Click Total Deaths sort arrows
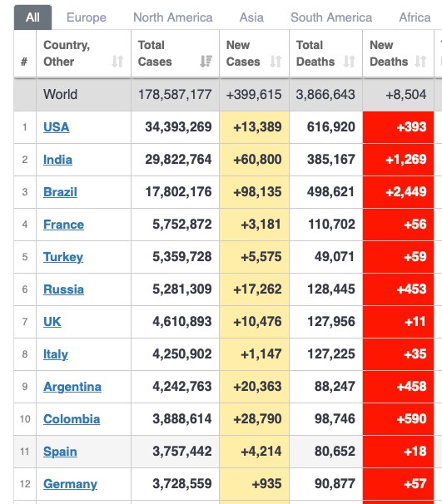The width and height of the screenshot is (442, 504). click(349, 62)
